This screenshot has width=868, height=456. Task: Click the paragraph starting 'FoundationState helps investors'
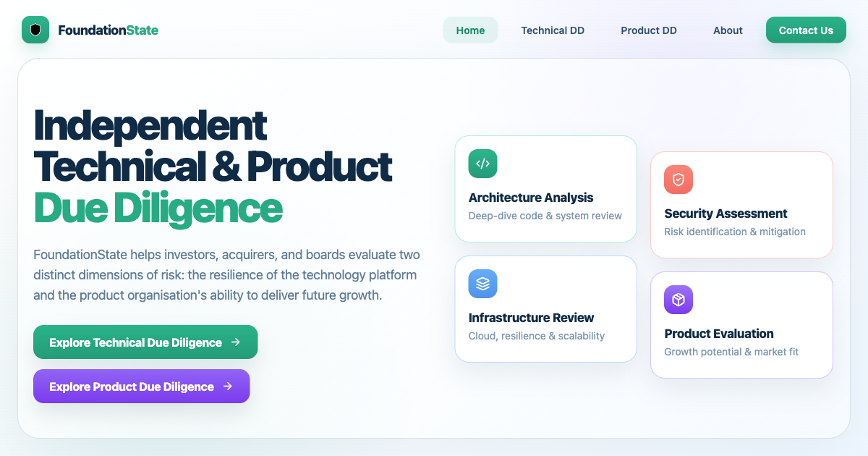(x=226, y=275)
